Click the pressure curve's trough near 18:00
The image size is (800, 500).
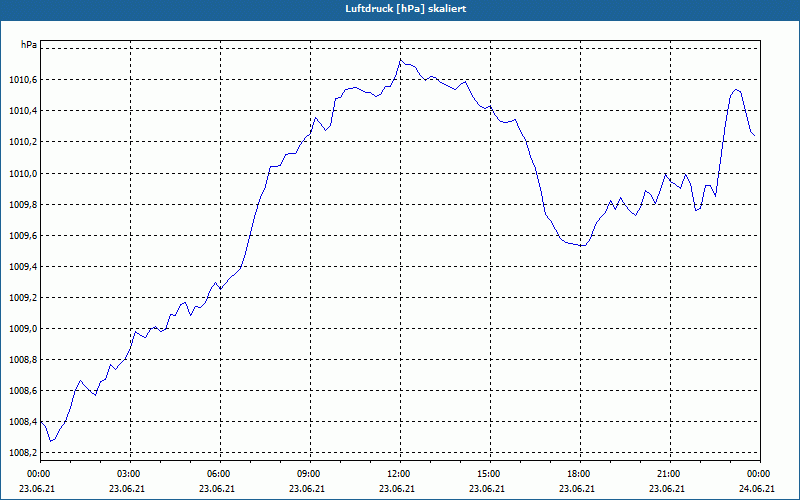click(x=583, y=245)
